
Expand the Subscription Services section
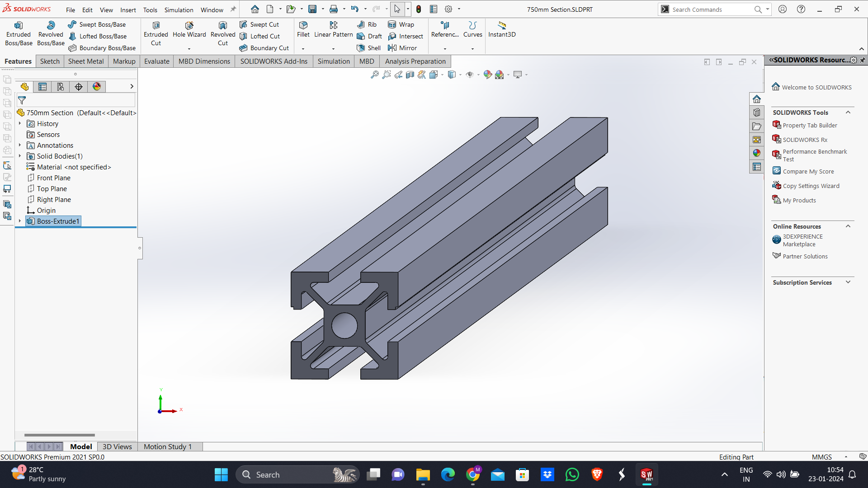coord(848,282)
